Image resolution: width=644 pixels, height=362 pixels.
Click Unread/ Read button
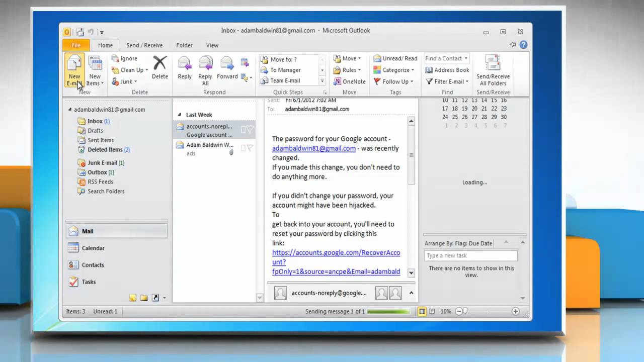tap(395, 58)
